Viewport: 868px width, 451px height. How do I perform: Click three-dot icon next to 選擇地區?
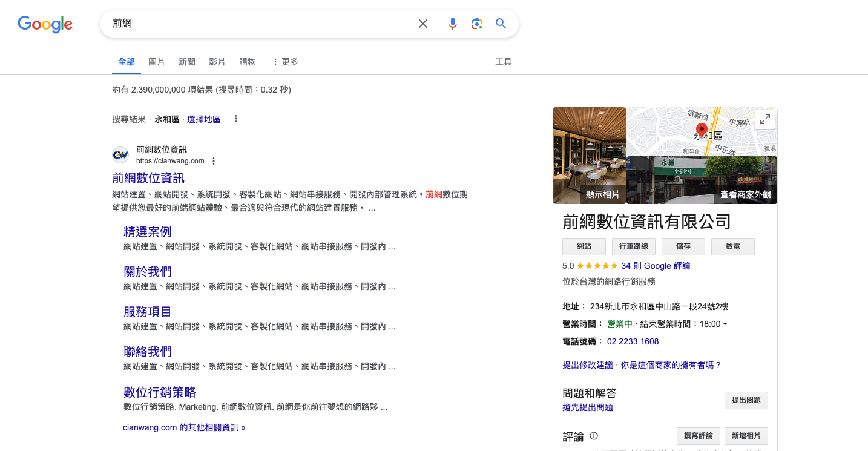coord(235,119)
